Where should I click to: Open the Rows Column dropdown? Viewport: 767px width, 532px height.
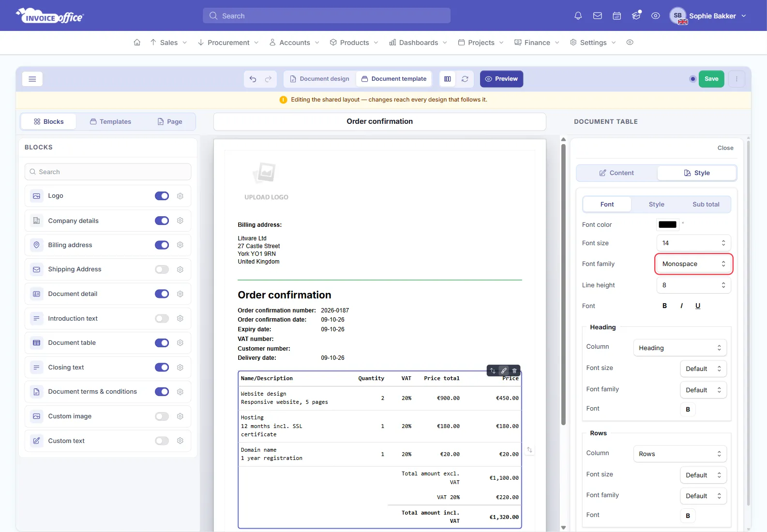click(680, 454)
